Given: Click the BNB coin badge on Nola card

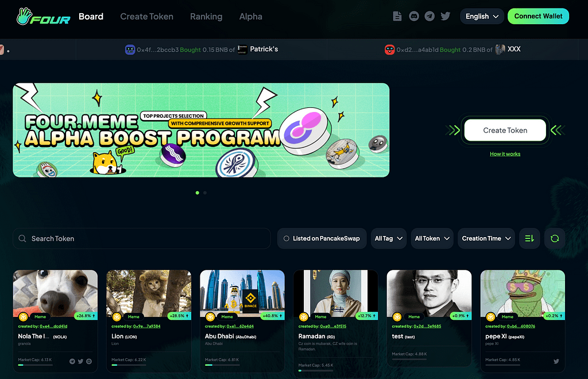Looking at the screenshot, I should (23, 317).
